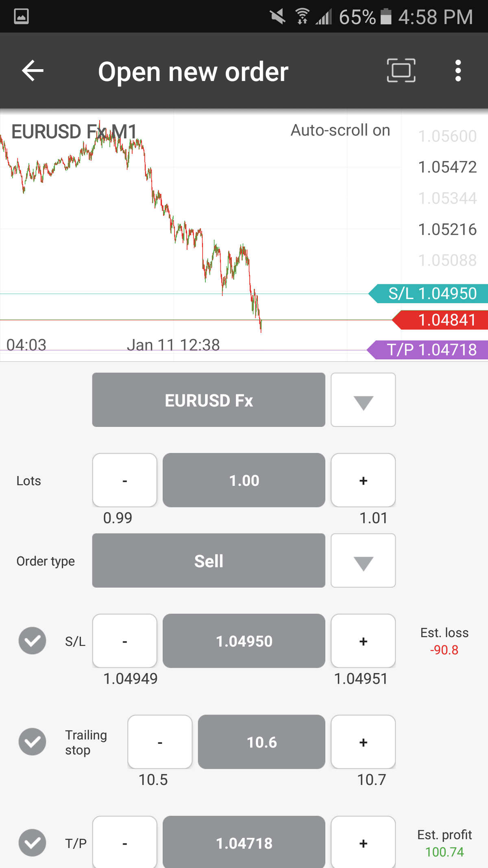Tap the EURUSD Fx symbol button
The image size is (488, 868).
click(x=209, y=400)
